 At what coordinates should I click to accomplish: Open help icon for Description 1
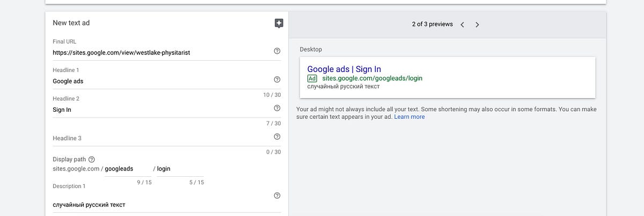point(277,196)
